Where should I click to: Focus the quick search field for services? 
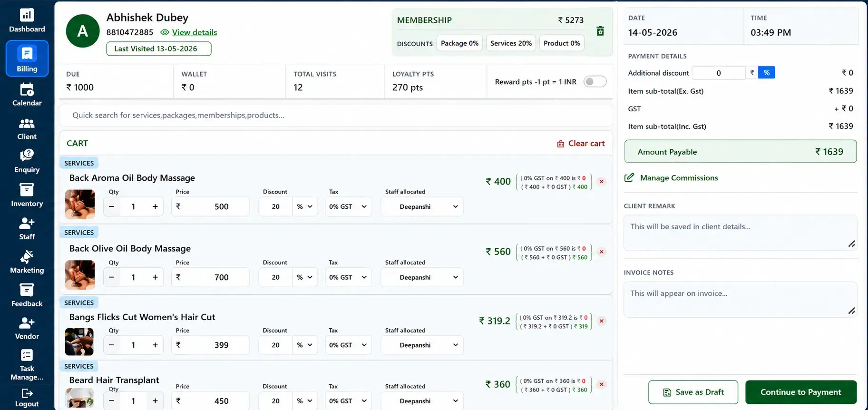click(x=336, y=115)
